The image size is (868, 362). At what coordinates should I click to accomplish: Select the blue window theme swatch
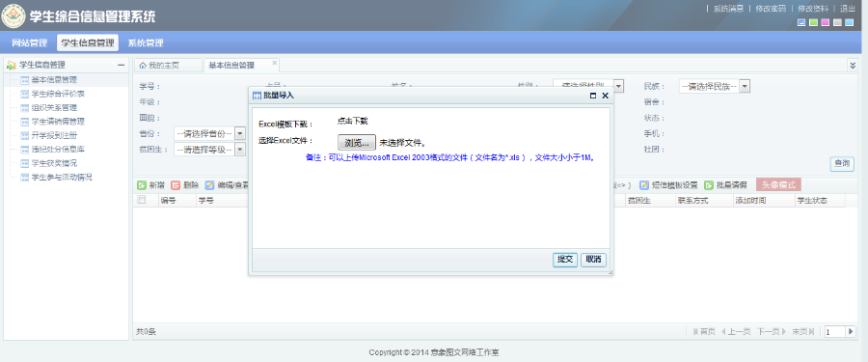click(801, 23)
